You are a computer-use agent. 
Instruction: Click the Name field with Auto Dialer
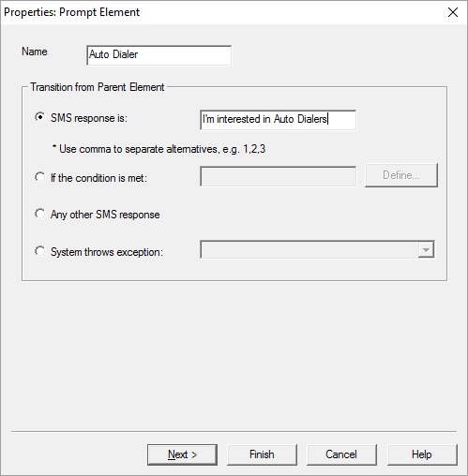(x=159, y=55)
